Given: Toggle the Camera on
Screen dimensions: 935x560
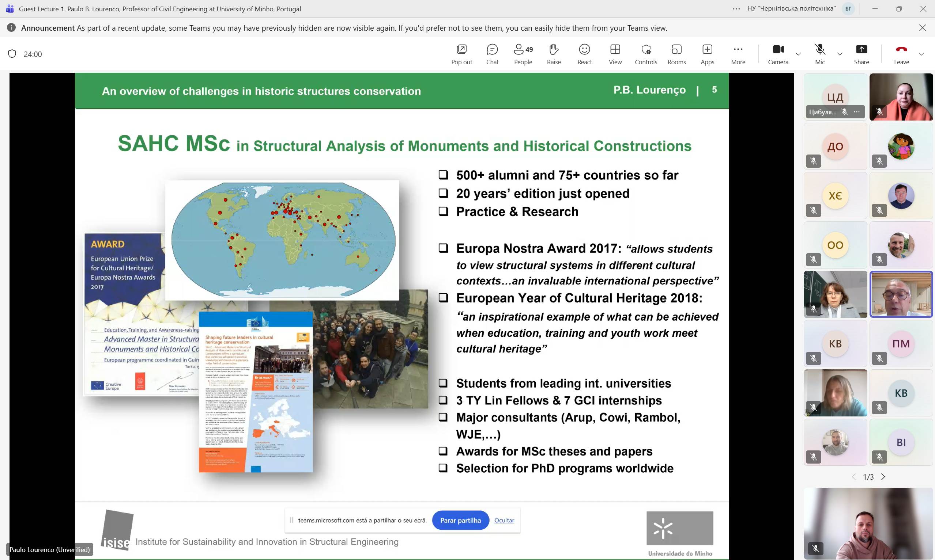Looking at the screenshot, I should coord(778,54).
